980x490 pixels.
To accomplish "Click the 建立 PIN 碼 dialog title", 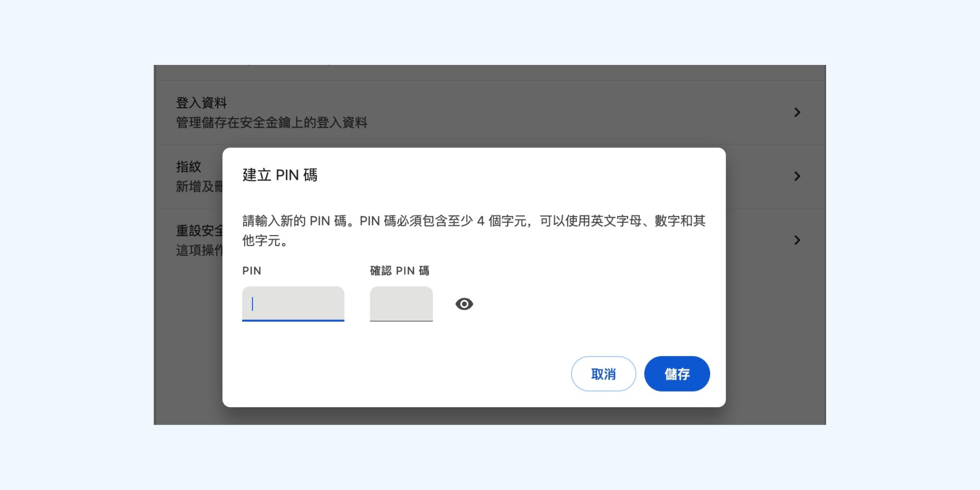I will [x=280, y=175].
